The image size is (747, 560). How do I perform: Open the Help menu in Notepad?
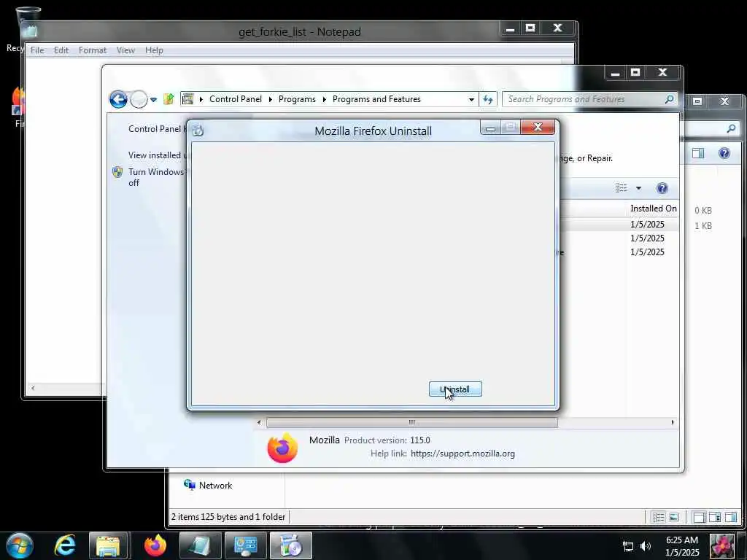tap(154, 50)
